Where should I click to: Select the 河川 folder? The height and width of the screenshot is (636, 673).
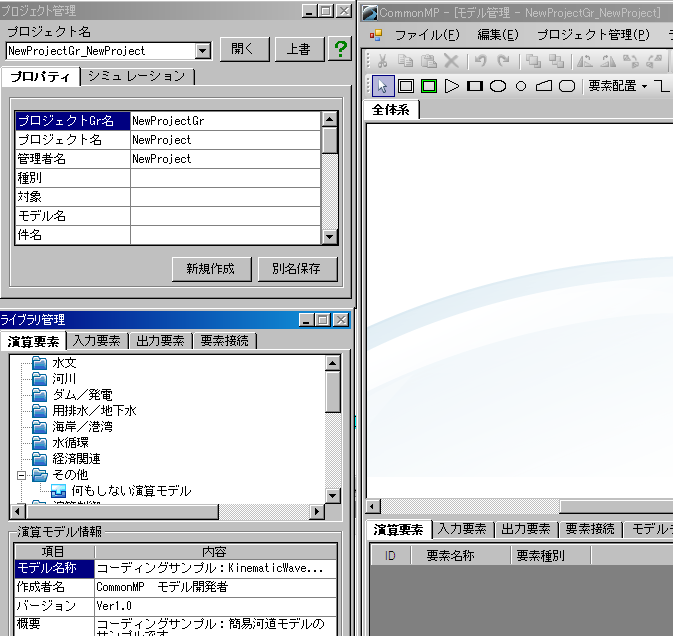click(x=64, y=379)
